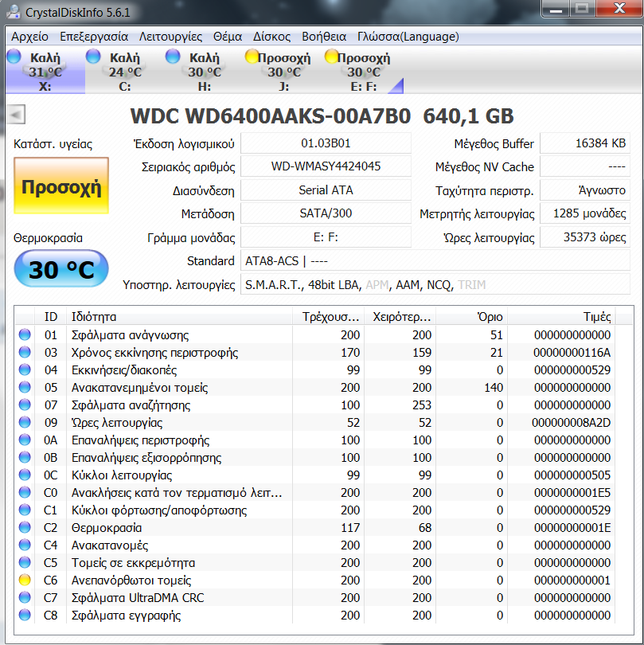Click the Τιμές column header
Screen dimensions: 644x645
tap(562, 317)
